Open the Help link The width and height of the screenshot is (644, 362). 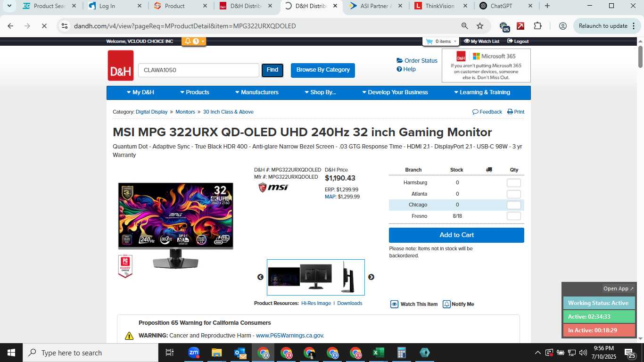pos(406,69)
